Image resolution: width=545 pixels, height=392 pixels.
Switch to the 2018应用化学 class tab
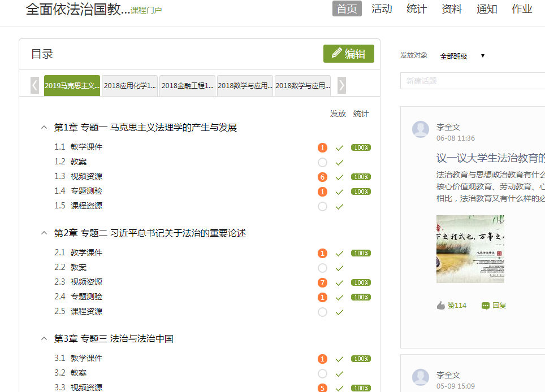[x=129, y=86]
